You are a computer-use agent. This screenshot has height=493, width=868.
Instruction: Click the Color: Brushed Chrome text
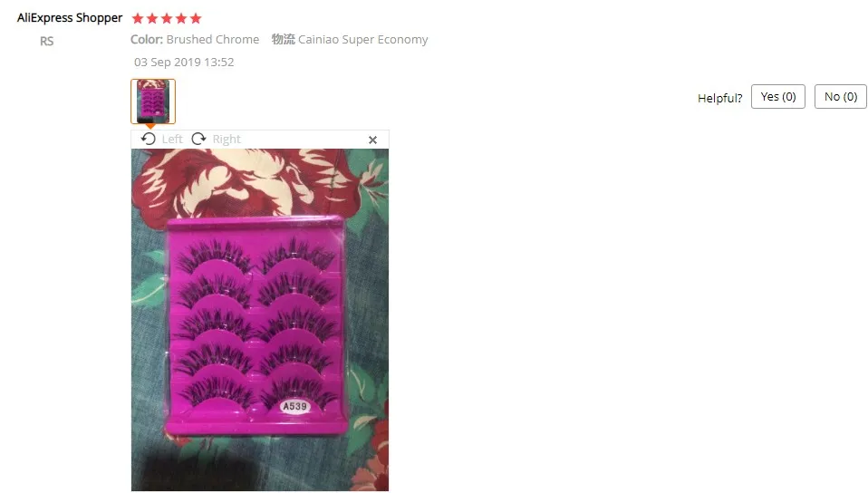195,39
